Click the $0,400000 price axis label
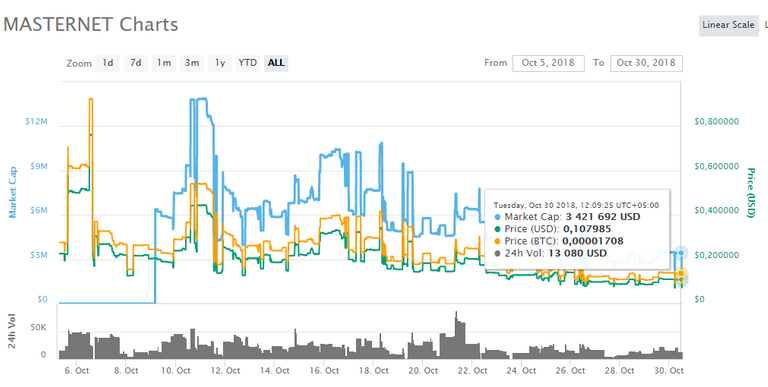This screenshot has height=387, width=768. [x=717, y=211]
